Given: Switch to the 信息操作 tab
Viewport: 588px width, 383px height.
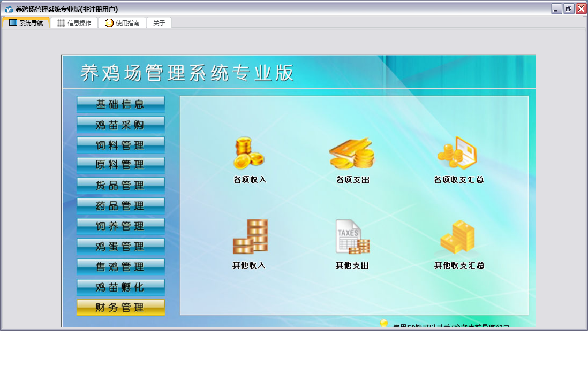Looking at the screenshot, I should [74, 23].
